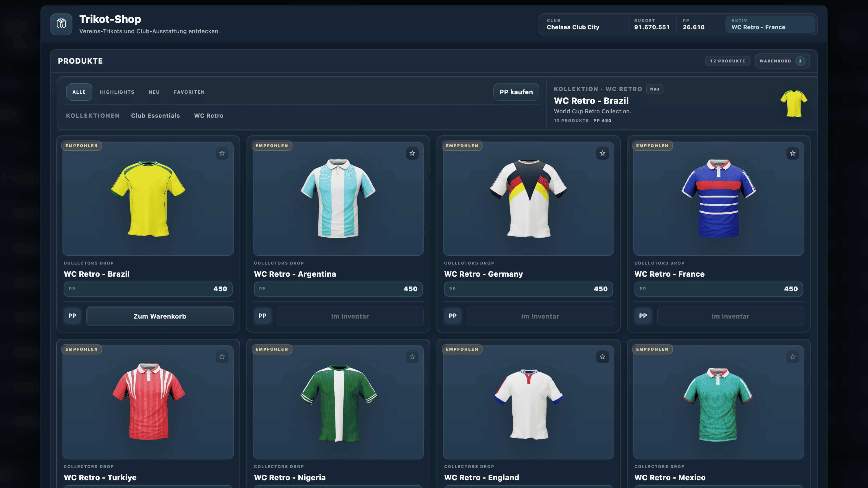Screen dimensions: 868x488
Task: Open the Germany jersey product image
Action: click(528, 199)
